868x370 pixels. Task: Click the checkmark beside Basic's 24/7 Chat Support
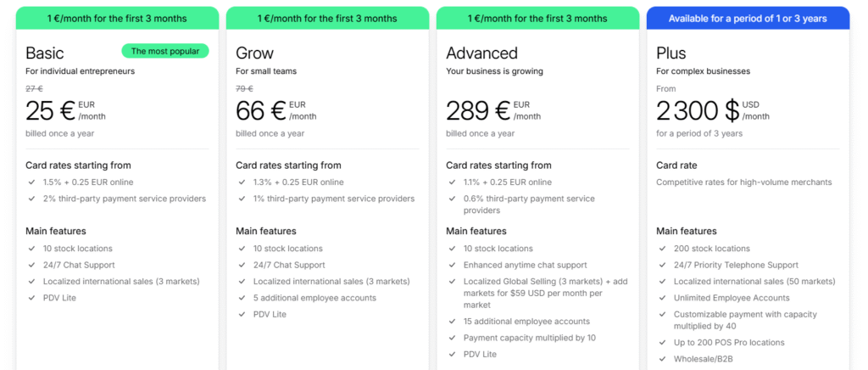(x=31, y=265)
